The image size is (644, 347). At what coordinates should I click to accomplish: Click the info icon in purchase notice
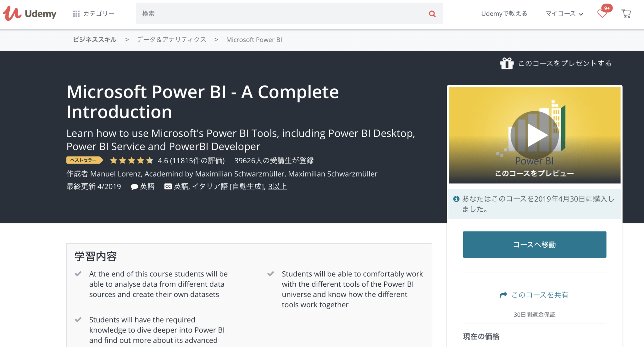click(456, 199)
